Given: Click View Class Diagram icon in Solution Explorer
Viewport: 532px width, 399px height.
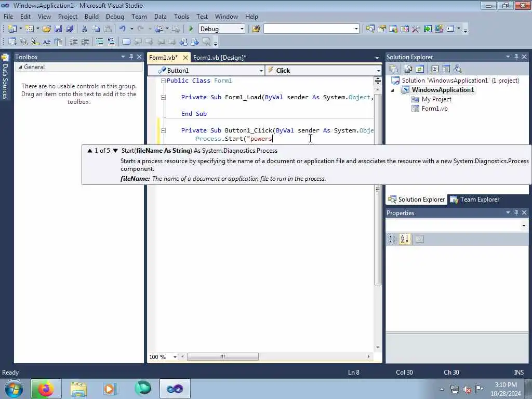Looking at the screenshot, I should pyautogui.click(x=458, y=69).
